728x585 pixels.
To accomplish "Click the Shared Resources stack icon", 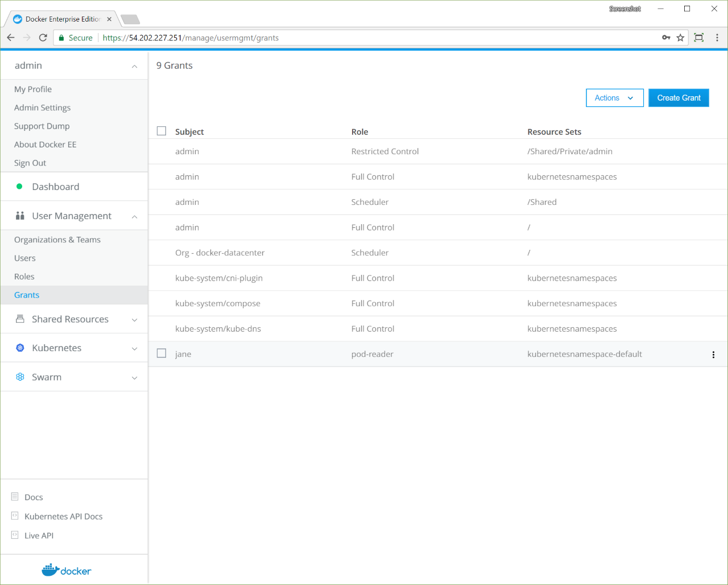I will (x=20, y=319).
